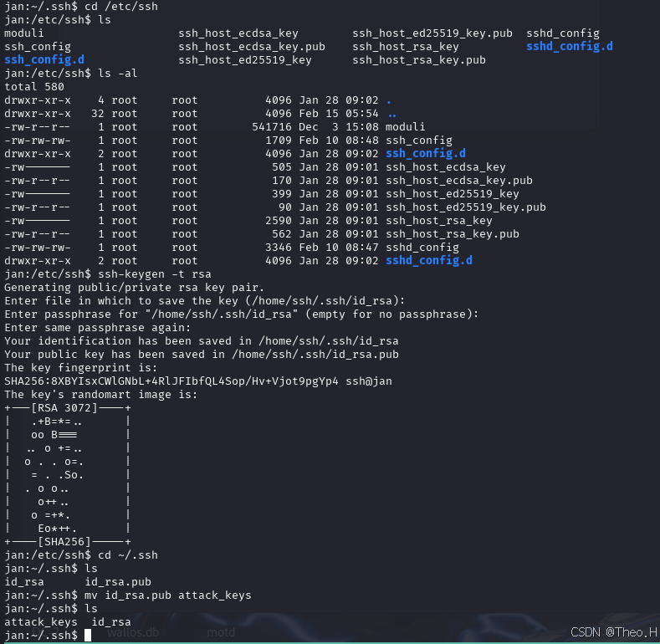Click the 'cd ~/.ssh' command

click(x=128, y=555)
